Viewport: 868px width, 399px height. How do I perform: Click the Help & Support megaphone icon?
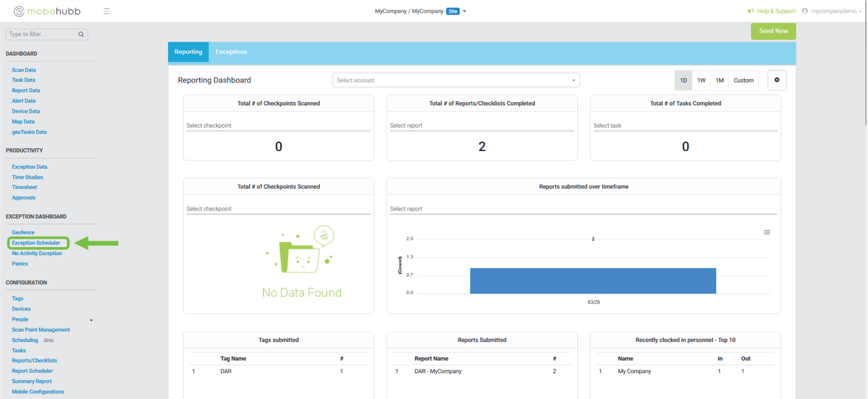[x=751, y=11]
